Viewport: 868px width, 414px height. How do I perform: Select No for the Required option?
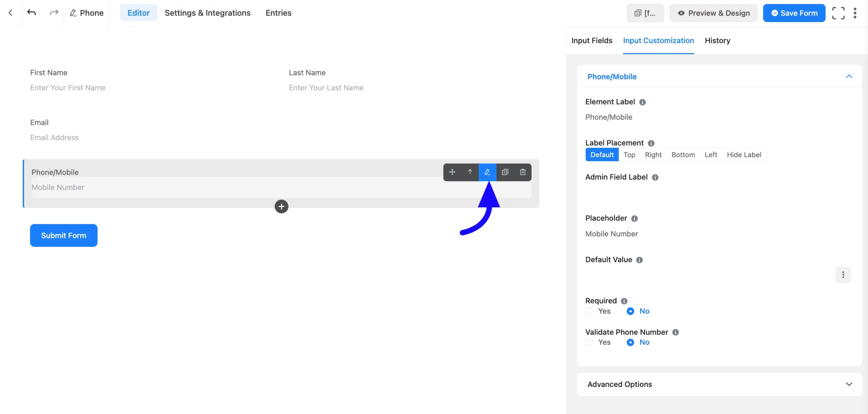(x=630, y=311)
